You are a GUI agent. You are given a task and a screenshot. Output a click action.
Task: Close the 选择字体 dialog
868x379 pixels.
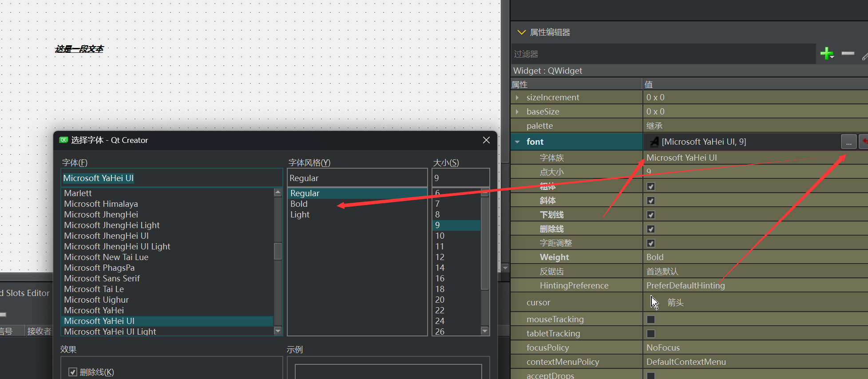(486, 140)
